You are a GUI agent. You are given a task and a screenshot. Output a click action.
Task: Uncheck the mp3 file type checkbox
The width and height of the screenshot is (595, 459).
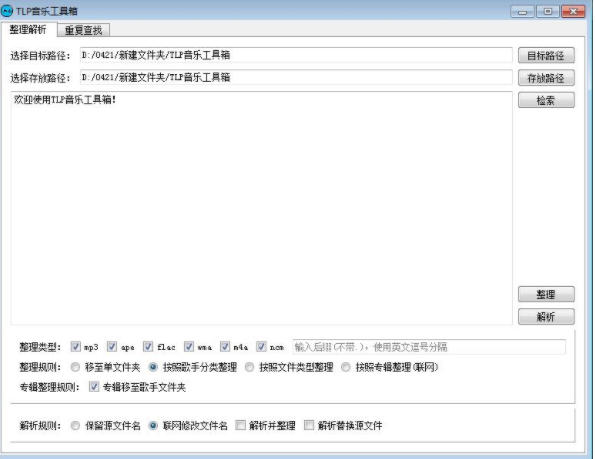[76, 346]
